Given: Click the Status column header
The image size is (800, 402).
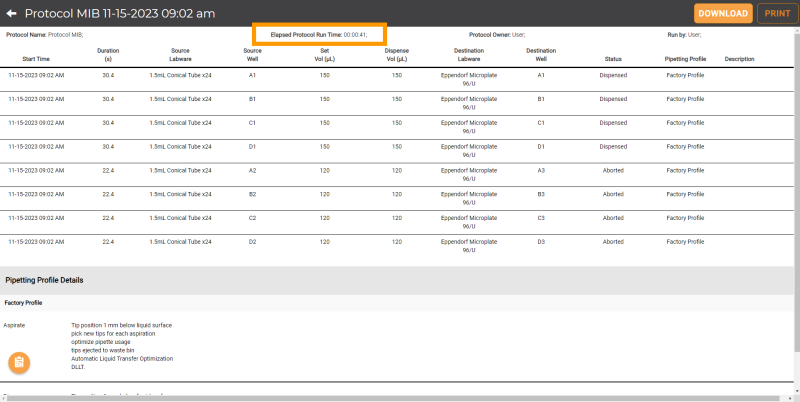Looking at the screenshot, I should pos(612,59).
